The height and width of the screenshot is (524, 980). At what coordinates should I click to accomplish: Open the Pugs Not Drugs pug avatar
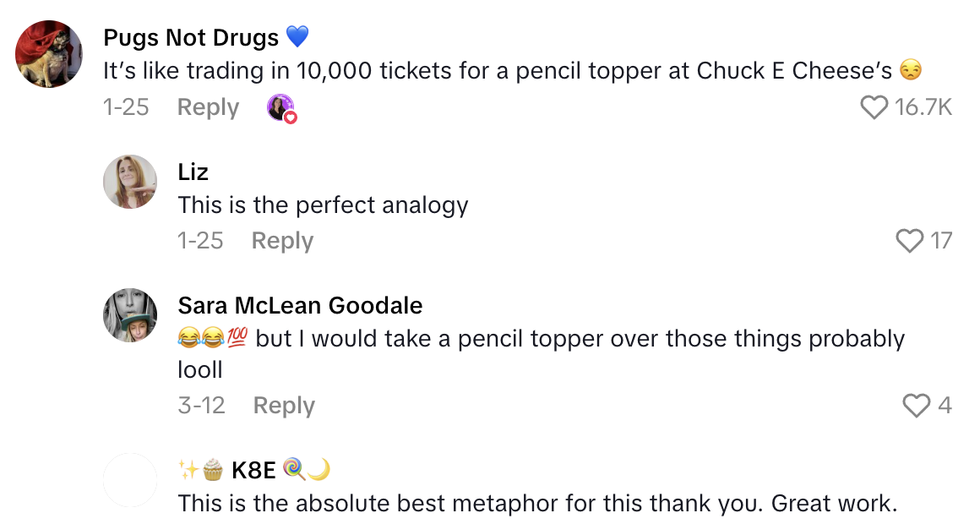pos(49,54)
